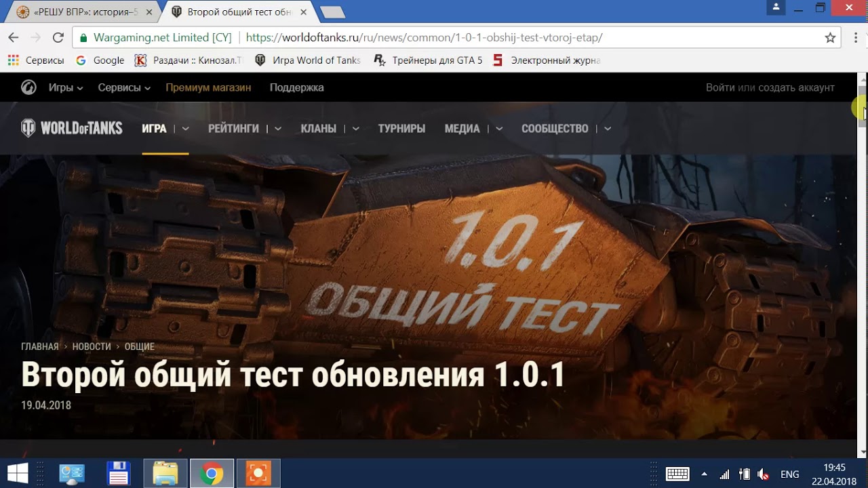Click the Chrome taskbar icon
This screenshot has height=488, width=868.
(x=212, y=473)
